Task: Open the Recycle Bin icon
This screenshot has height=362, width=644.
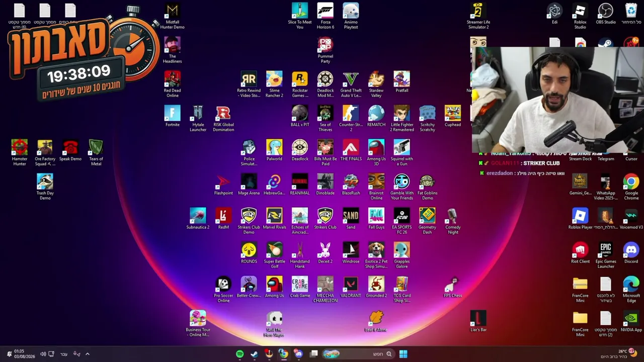Action: pyautogui.click(x=631, y=14)
